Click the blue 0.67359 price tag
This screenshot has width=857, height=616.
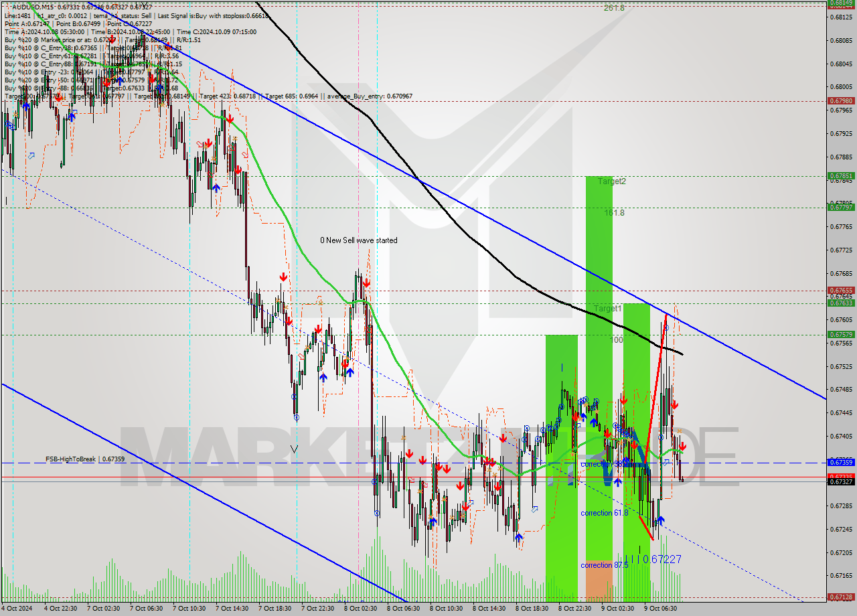click(x=841, y=462)
